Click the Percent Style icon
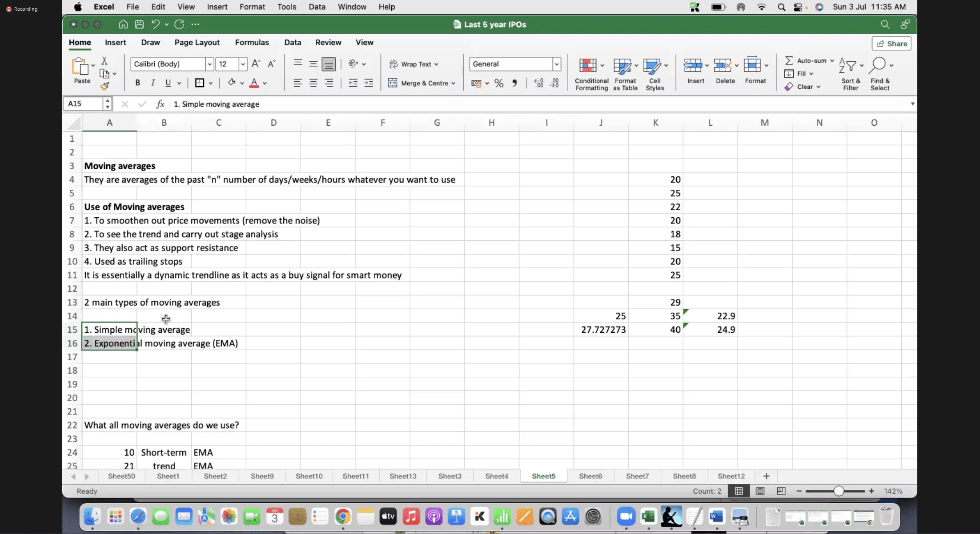Viewport: 980px width, 534px height. coord(499,83)
